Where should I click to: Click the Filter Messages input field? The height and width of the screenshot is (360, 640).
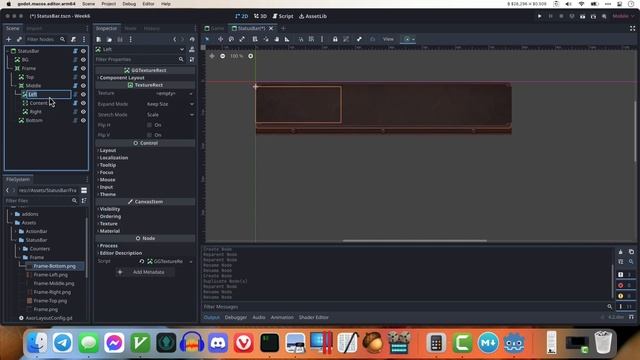point(404,307)
